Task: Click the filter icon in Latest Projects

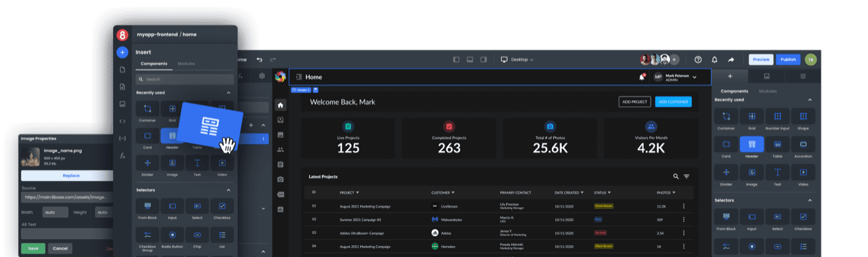Action: coord(686,176)
